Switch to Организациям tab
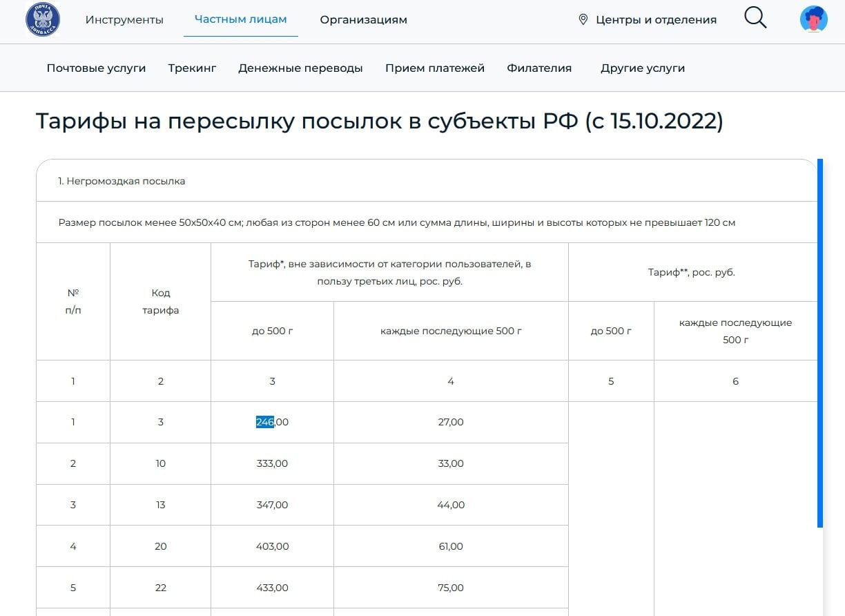Viewport: 845px width, 616px height. 363,20
